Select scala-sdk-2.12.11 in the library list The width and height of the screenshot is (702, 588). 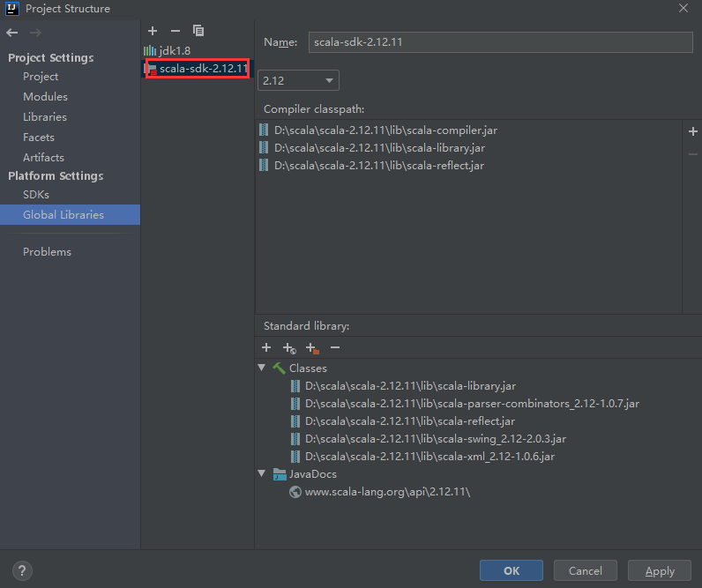[198, 69]
